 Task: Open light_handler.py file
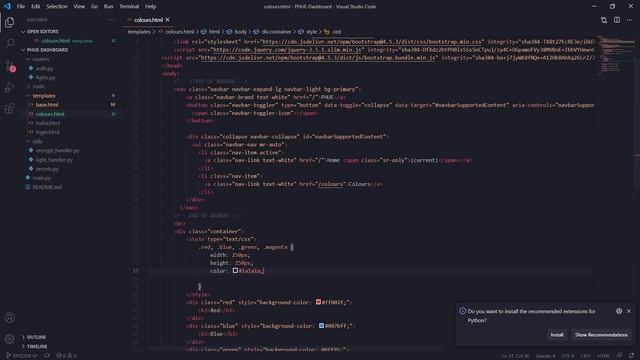(x=54, y=160)
